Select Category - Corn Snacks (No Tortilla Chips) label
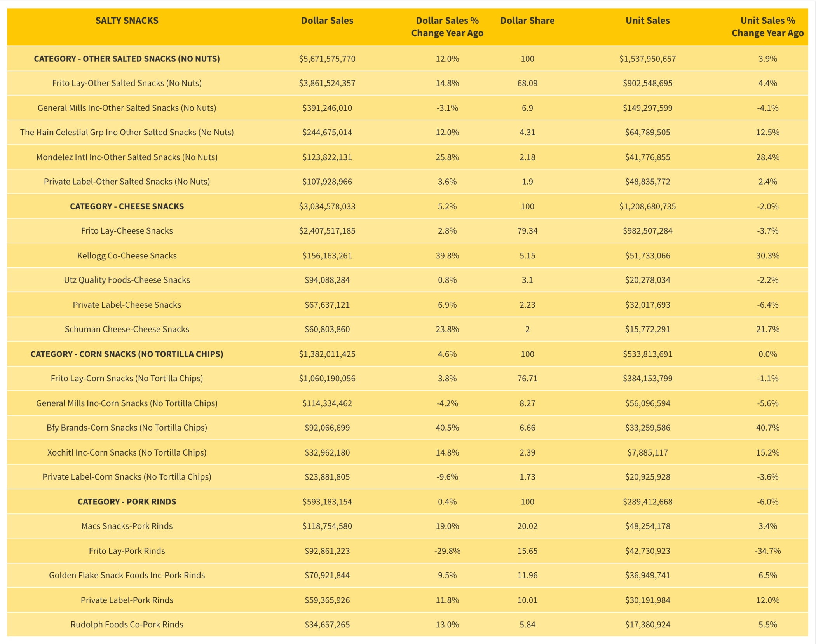The image size is (816, 644). pos(127,354)
